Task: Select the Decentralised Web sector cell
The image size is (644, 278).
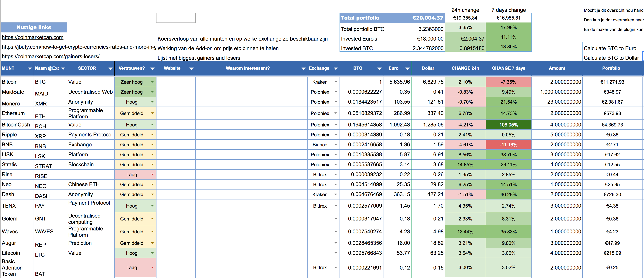Action: tap(90, 92)
